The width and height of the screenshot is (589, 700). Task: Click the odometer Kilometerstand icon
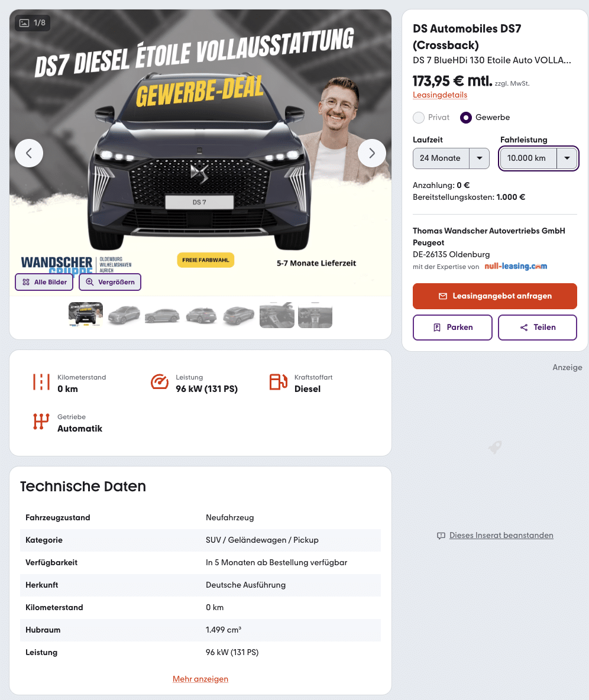[41, 382]
